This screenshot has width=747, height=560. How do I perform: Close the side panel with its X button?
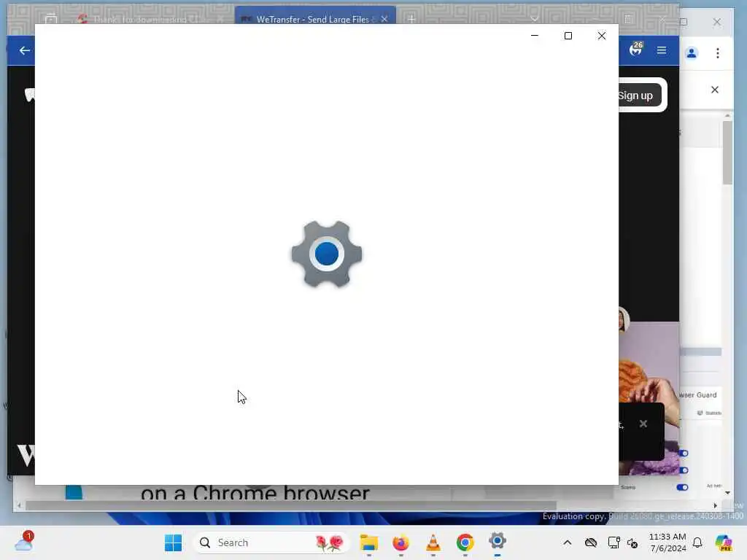point(715,90)
